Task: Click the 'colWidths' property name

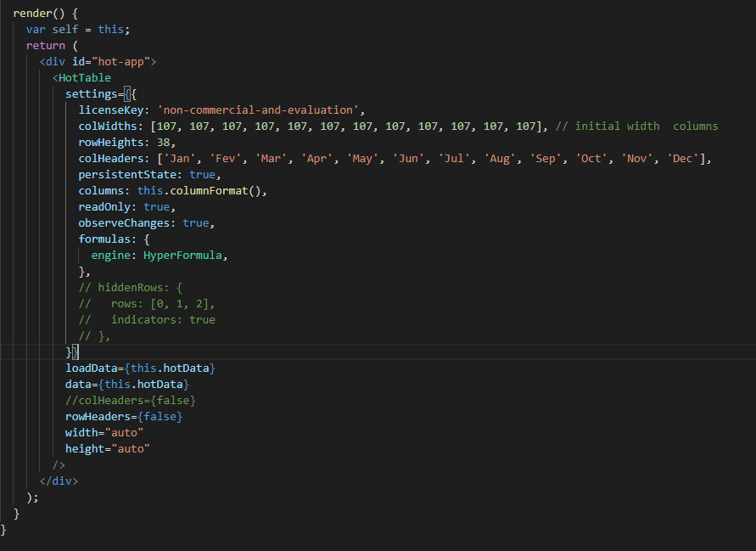Action: click(x=108, y=127)
